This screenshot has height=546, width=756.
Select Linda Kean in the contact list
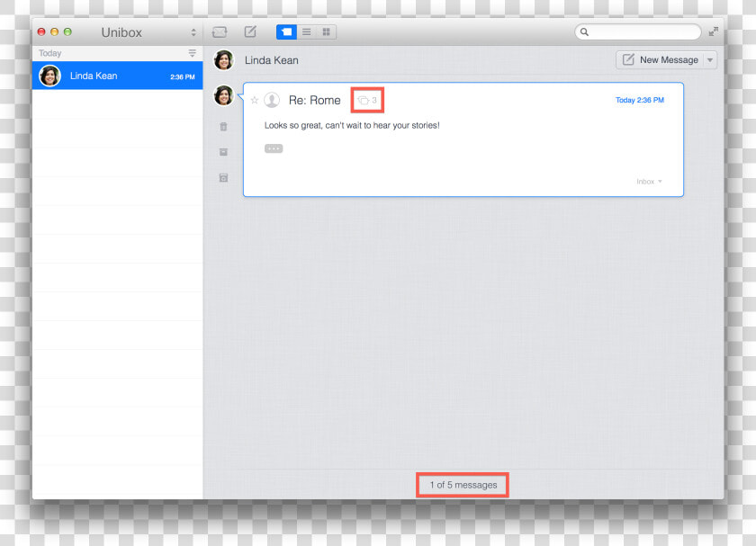click(117, 76)
